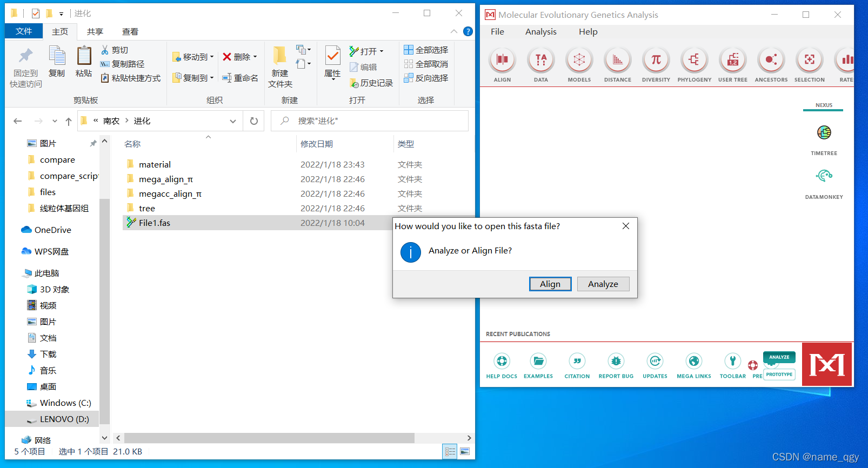The image size is (868, 468).
Task: Open the EXAMPLES folder icon
Action: click(538, 361)
